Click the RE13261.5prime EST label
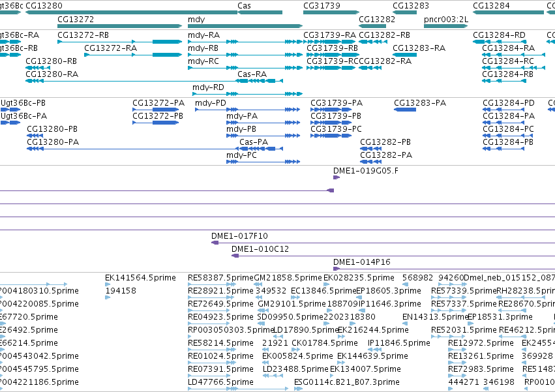This screenshot has height=392, width=555. pos(481,356)
